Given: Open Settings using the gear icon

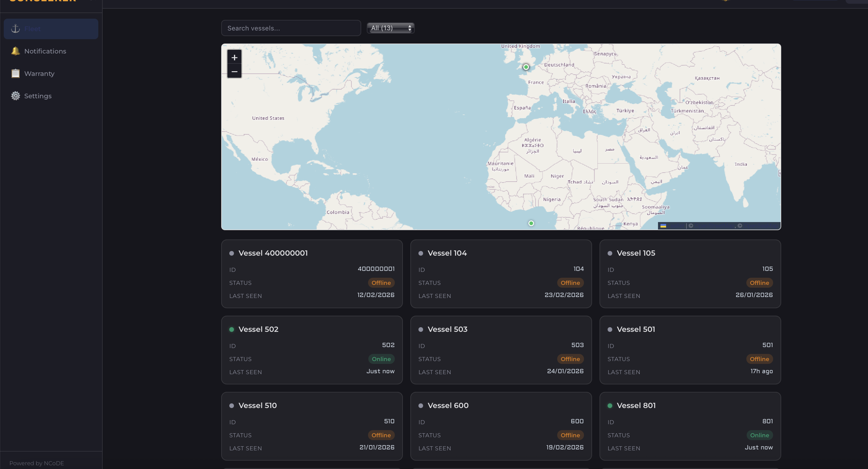Looking at the screenshot, I should [x=15, y=96].
